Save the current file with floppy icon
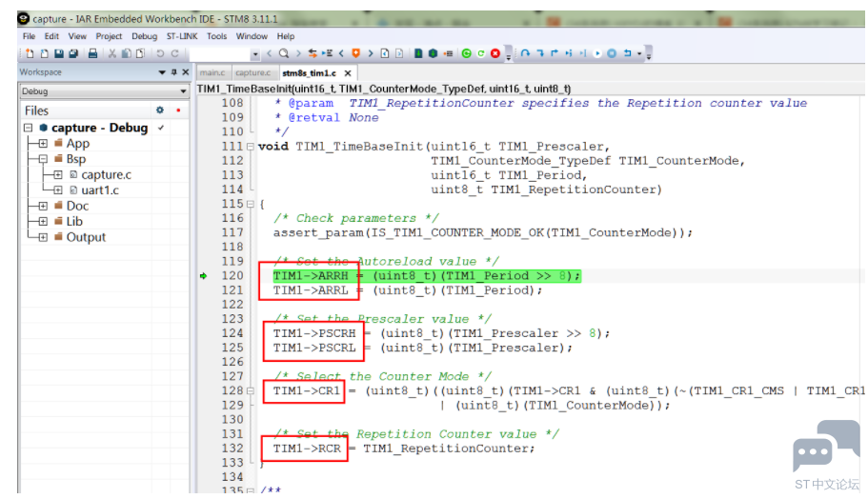This screenshot has width=868, height=499. pos(59,53)
